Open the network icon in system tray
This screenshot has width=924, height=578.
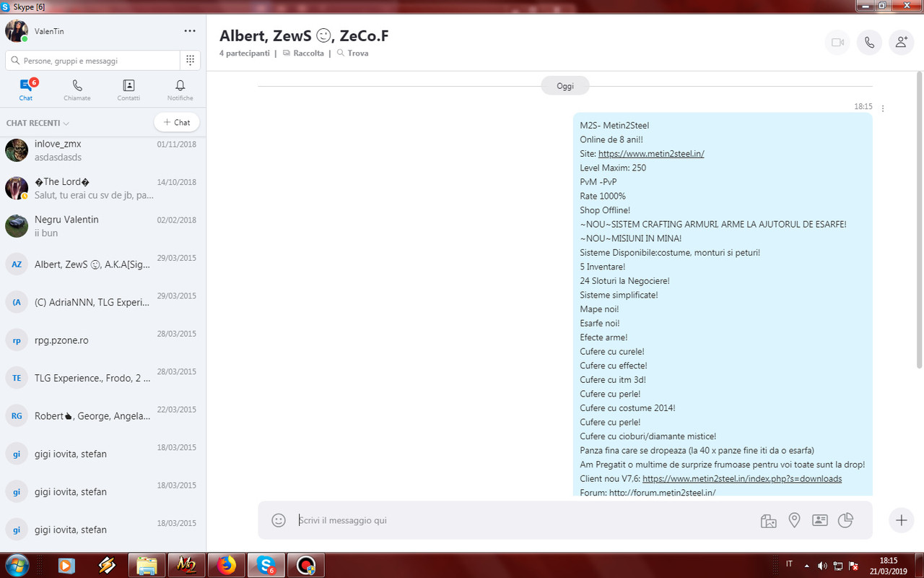(838, 565)
